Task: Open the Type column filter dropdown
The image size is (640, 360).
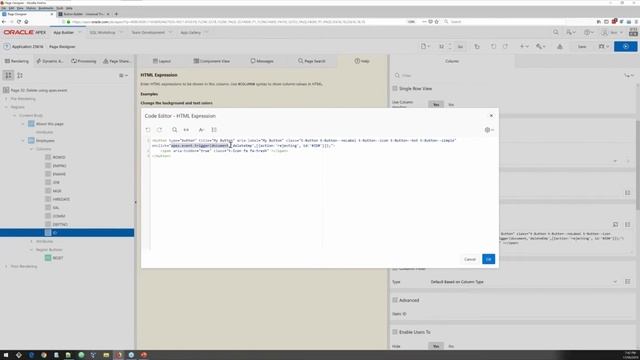Action: point(524,282)
